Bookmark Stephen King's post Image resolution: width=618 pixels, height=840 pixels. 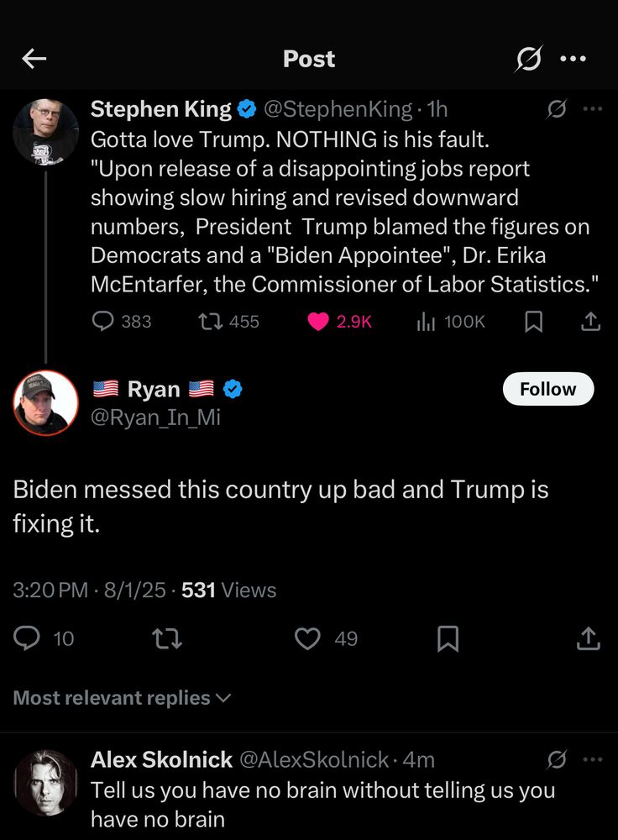(x=533, y=321)
